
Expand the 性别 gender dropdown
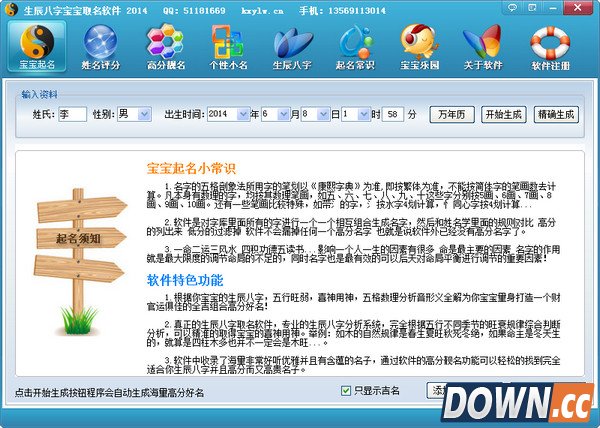pos(144,115)
